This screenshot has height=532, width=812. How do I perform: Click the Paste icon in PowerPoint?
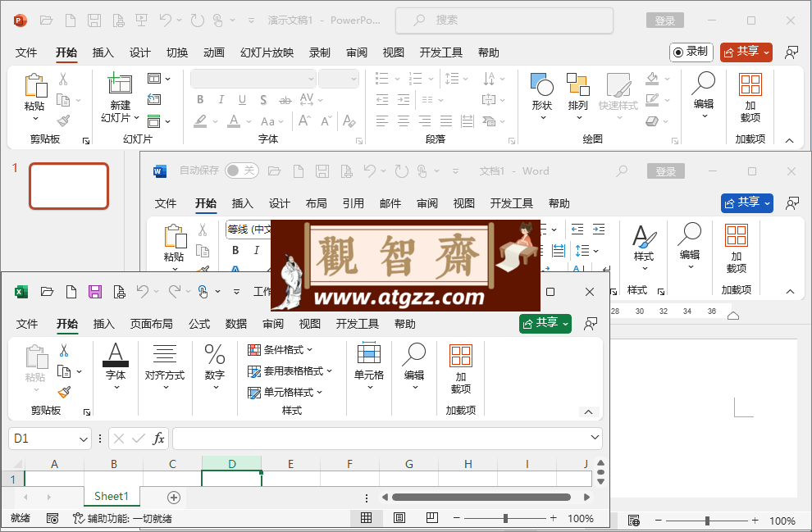[35, 85]
